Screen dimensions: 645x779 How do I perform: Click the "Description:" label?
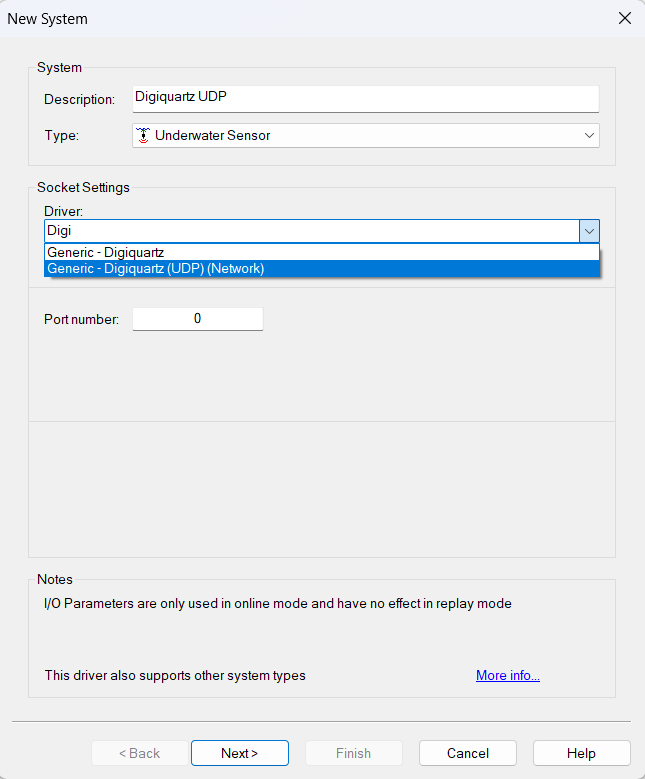[80, 99]
